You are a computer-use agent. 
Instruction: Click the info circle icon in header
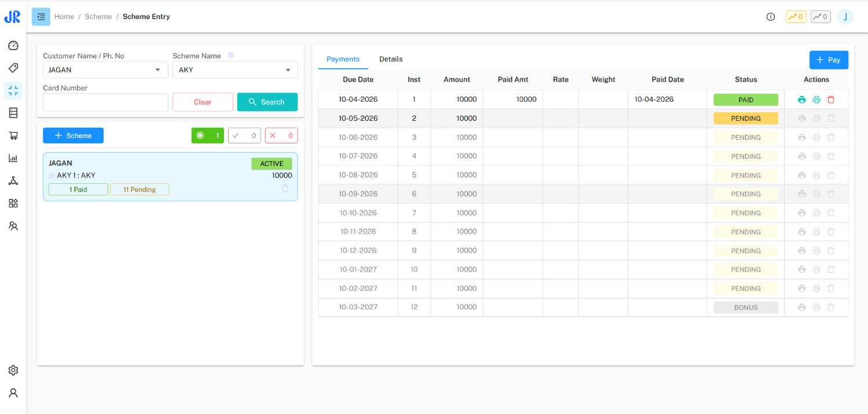point(770,17)
